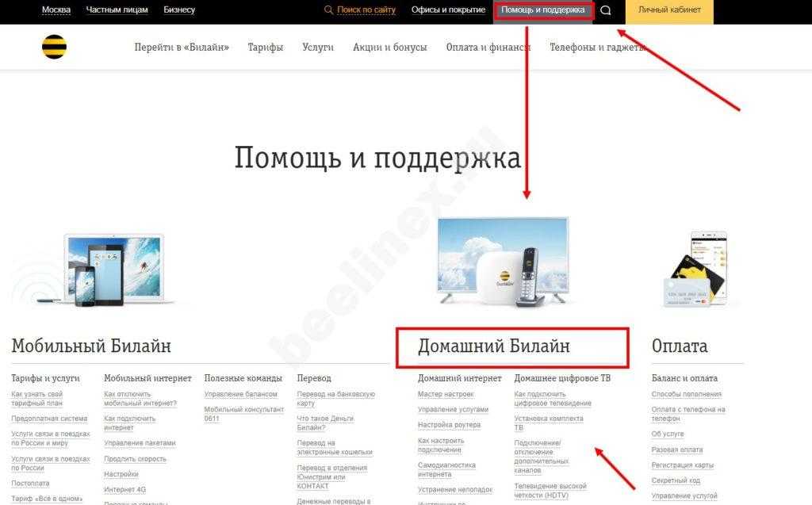Open the Настройка роутера link
The width and height of the screenshot is (812, 505).
click(449, 426)
